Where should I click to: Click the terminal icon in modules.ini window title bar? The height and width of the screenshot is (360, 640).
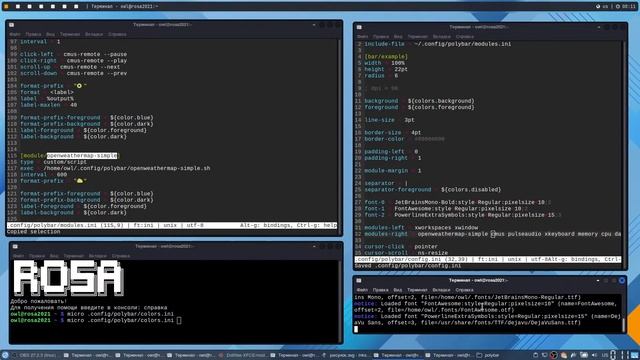(11, 25)
